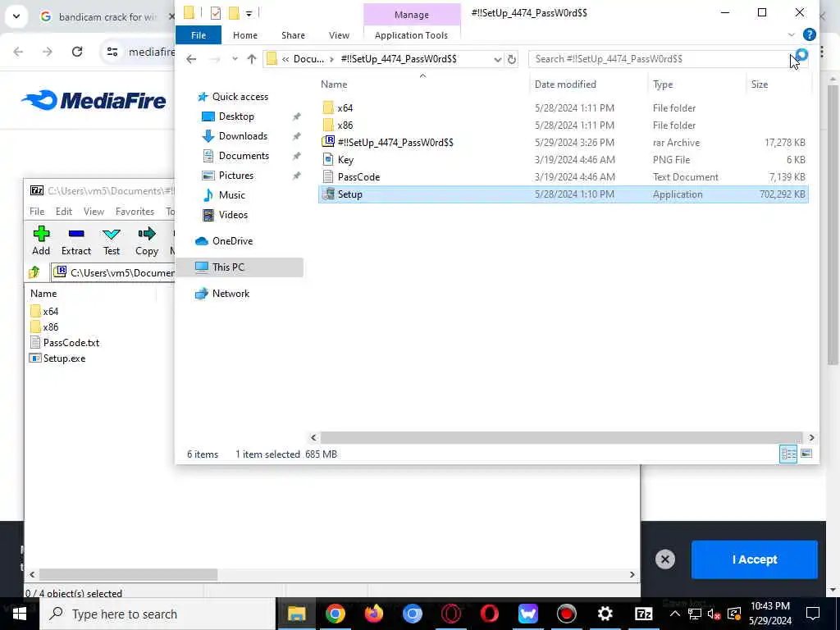
Task: Sort by the Type column header
Action: 663,84
